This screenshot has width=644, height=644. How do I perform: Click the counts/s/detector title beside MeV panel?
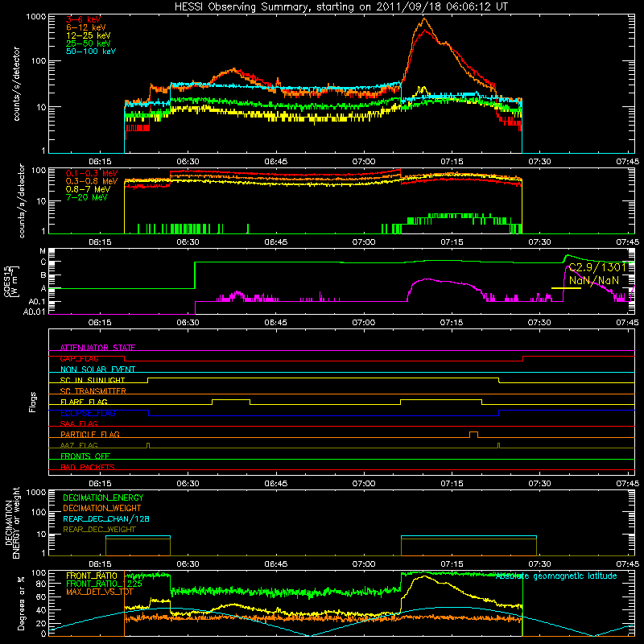pos(22,200)
